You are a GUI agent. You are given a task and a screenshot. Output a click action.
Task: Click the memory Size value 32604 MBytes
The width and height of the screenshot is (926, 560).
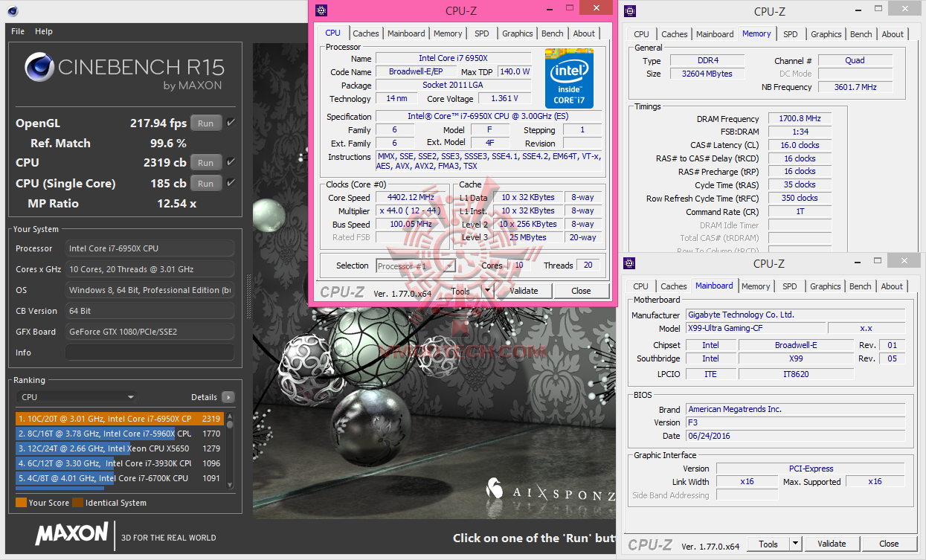pos(707,74)
